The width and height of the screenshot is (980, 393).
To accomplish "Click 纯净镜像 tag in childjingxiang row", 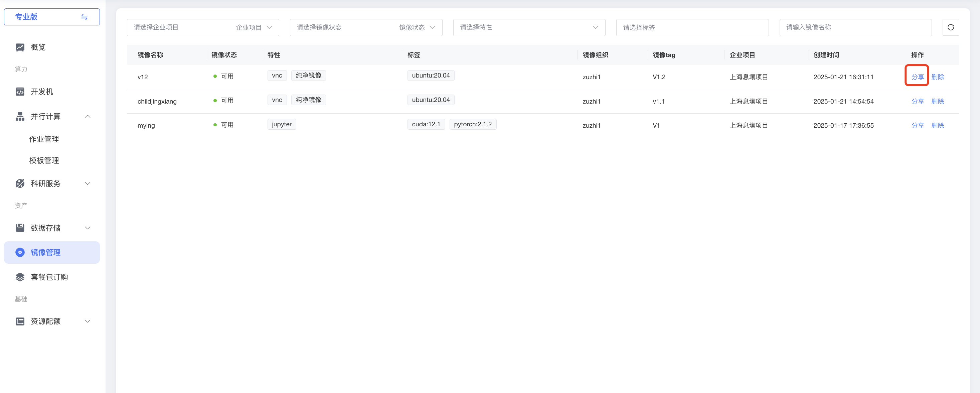I will click(x=309, y=100).
